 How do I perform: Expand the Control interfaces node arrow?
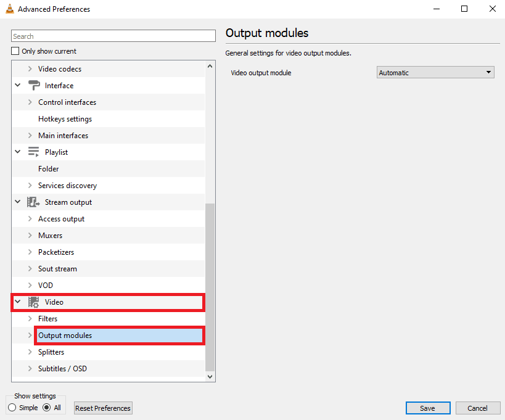(x=30, y=102)
